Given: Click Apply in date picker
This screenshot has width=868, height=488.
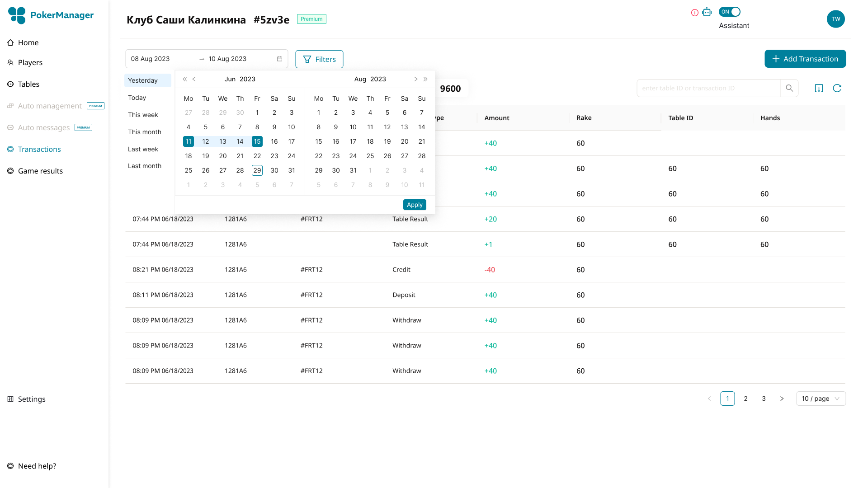Looking at the screenshot, I should [414, 205].
